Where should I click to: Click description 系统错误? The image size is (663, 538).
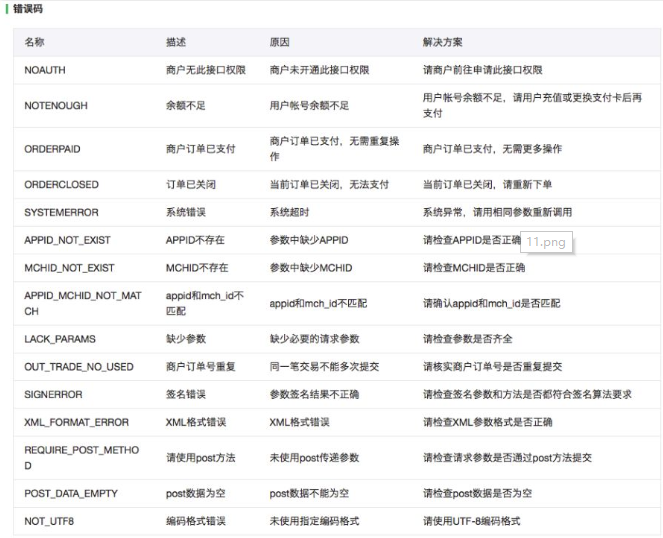186,212
